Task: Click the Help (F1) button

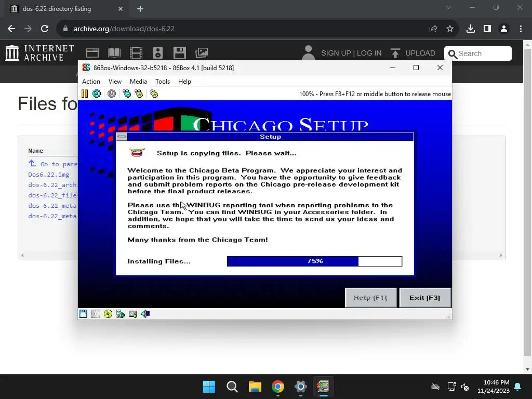Action: [370, 298]
